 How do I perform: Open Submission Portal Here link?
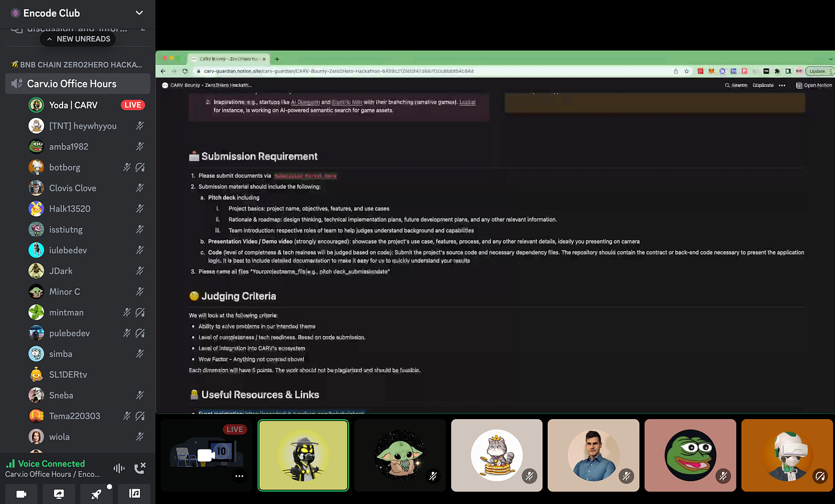pos(305,176)
